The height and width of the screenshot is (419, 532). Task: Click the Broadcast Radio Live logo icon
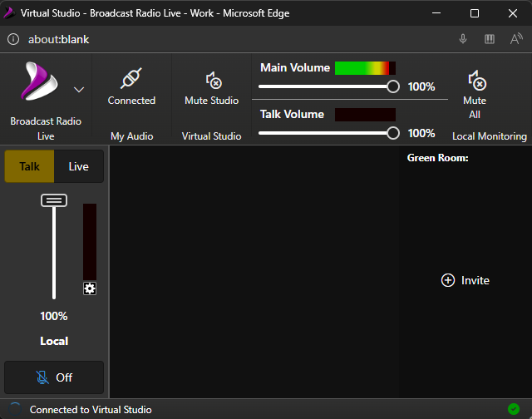click(x=39, y=81)
